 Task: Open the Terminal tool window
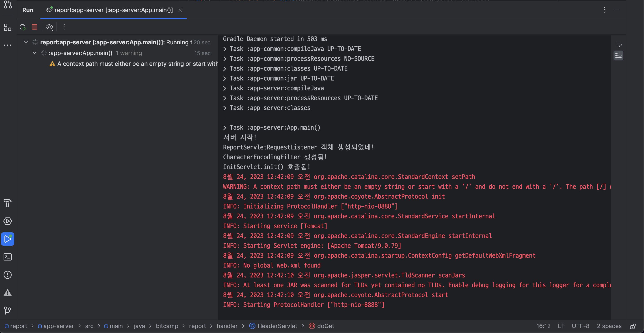tap(7, 257)
